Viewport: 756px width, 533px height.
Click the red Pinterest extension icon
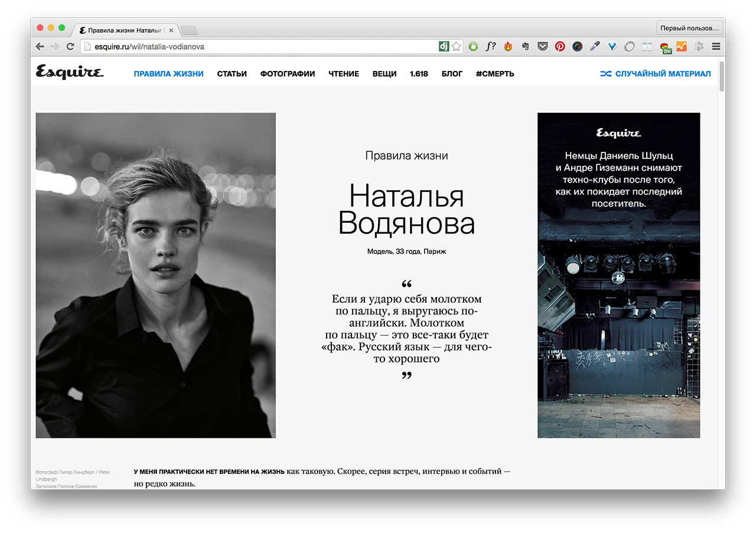click(559, 46)
